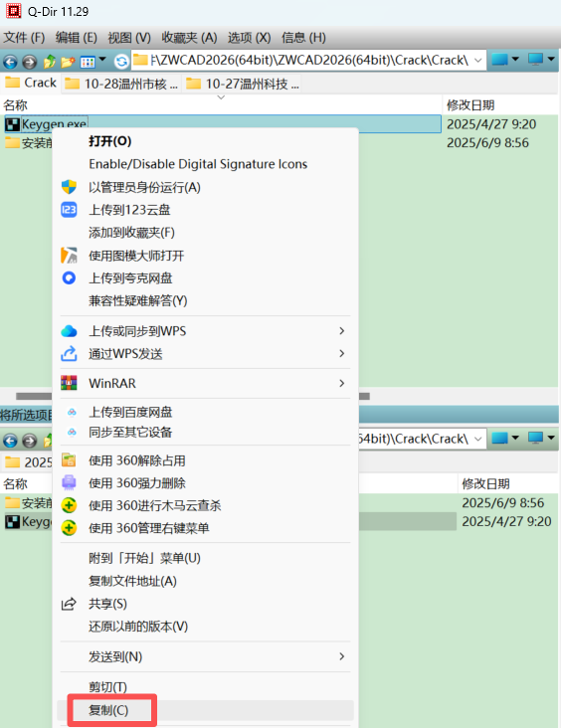Open the 选项 (X) menu
Viewport: 561px width, 728px height.
coord(249,38)
